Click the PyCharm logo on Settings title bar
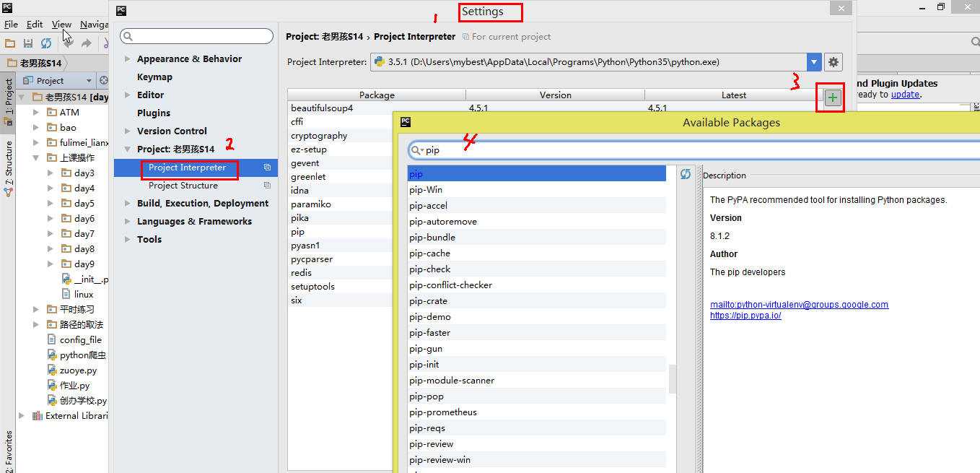 121,11
